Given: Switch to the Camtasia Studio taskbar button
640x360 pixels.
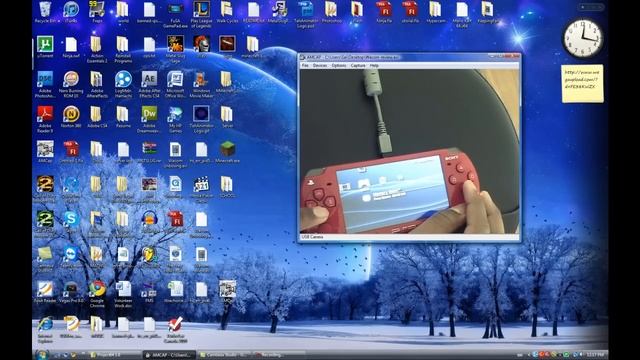Looking at the screenshot, I should coord(224,355).
